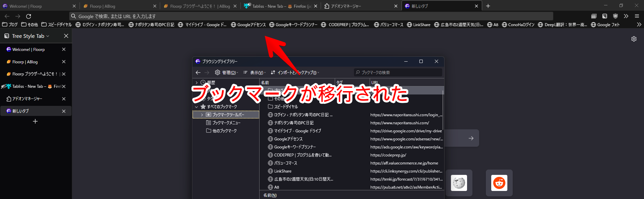This screenshot has height=199, width=644.
Task: Focus the browser URL and search bar
Action: click(x=311, y=16)
